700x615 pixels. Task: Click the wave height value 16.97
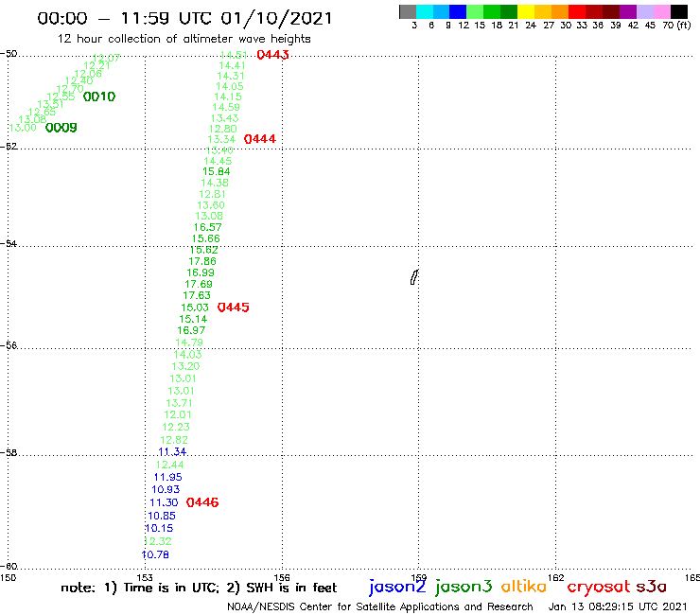coord(191,330)
